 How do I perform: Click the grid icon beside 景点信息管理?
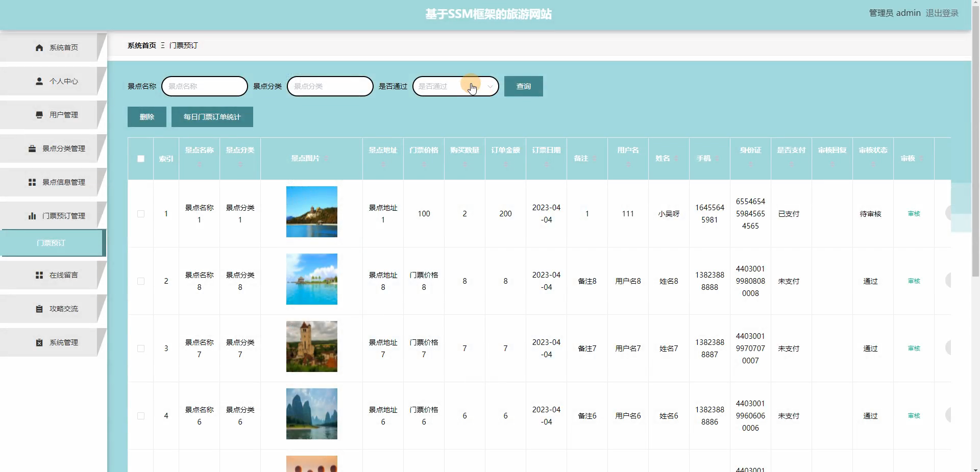coord(32,182)
